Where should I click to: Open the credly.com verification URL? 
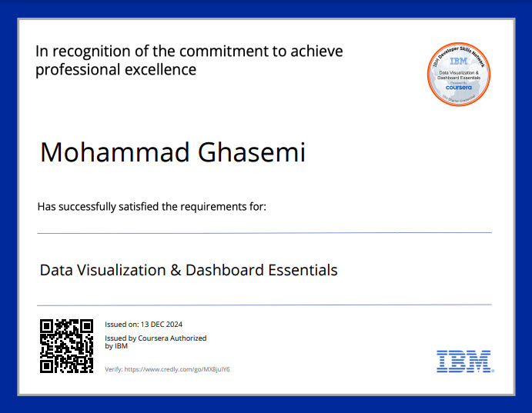pos(177,369)
